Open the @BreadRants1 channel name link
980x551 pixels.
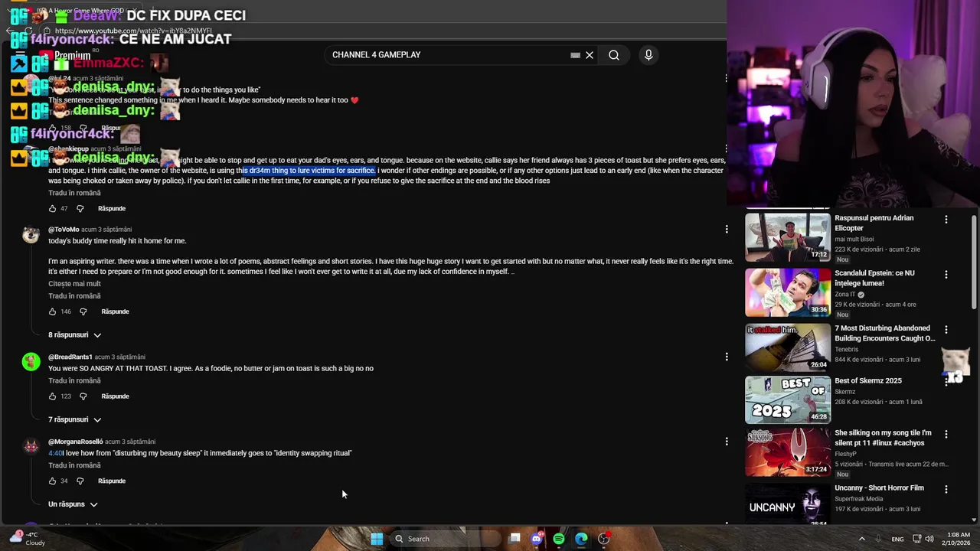(70, 357)
